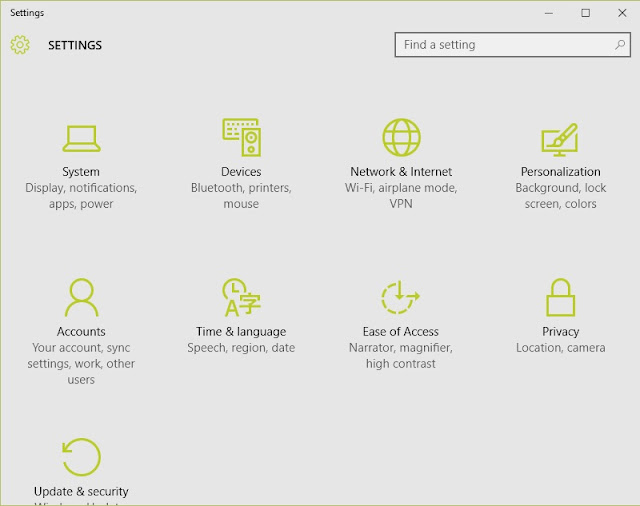Select the Time & language label
The image size is (640, 506).
[x=241, y=332]
